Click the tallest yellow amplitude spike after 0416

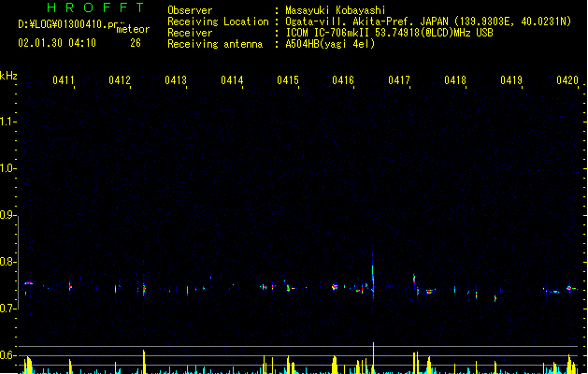(373, 357)
